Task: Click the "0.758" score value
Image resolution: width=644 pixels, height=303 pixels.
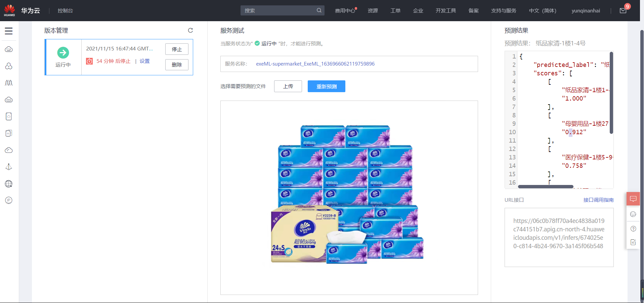Action: coord(574,166)
